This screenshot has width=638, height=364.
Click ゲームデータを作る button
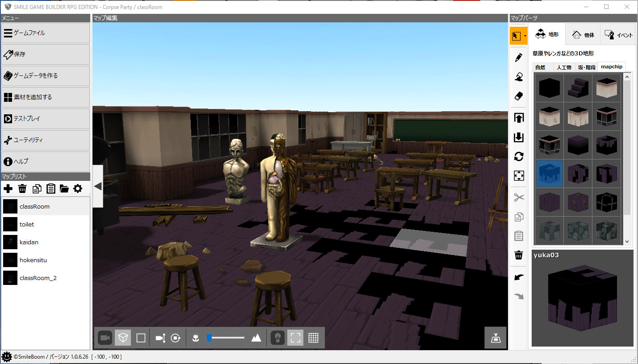(46, 76)
